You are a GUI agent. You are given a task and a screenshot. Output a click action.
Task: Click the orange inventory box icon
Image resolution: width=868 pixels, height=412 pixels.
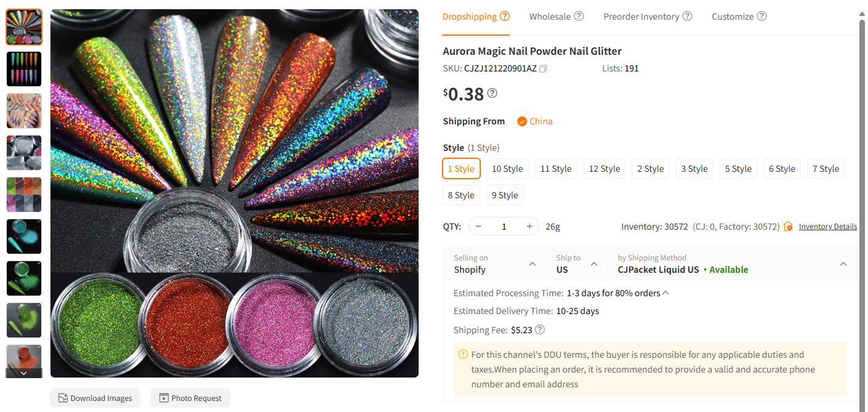(x=789, y=226)
